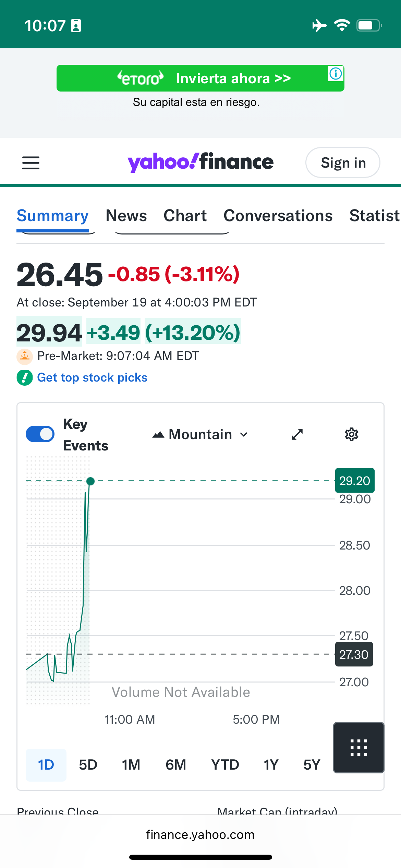401x868 pixels.
Task: Tap the pre-market sunrise icon
Action: tap(25, 356)
